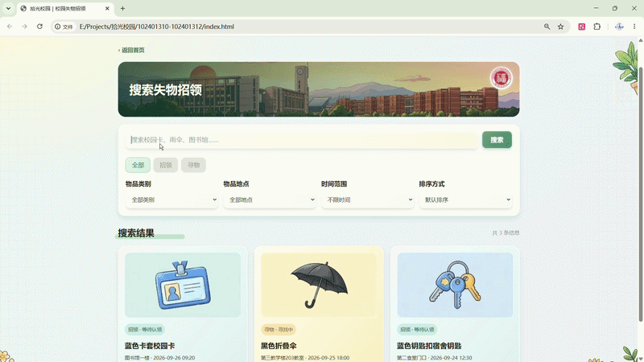The width and height of the screenshot is (644, 362).
Task: Open the 时间范围 dropdown
Action: point(368,200)
